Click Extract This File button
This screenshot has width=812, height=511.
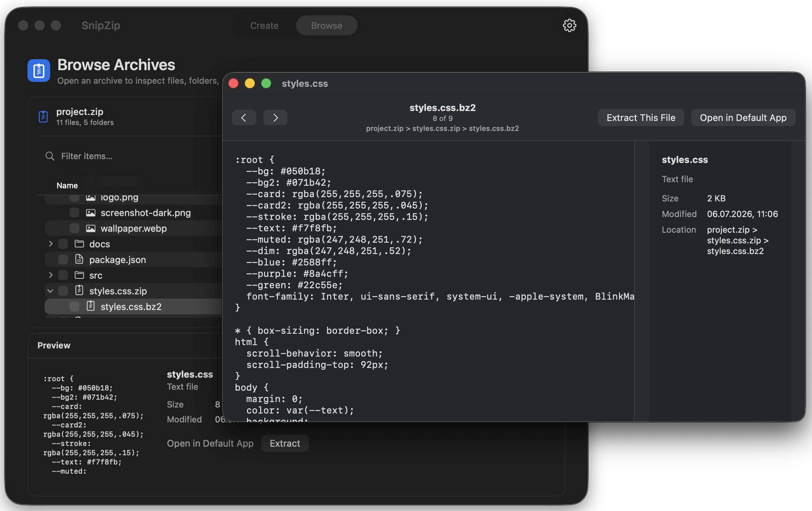click(641, 118)
